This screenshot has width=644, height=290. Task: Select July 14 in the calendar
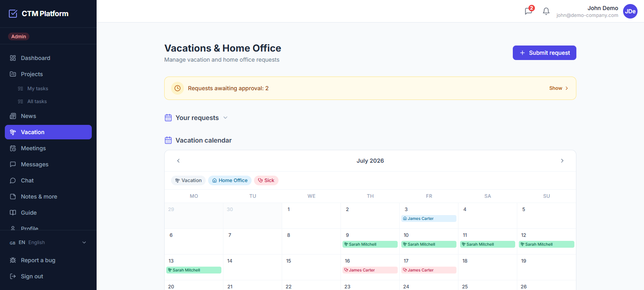point(252,267)
